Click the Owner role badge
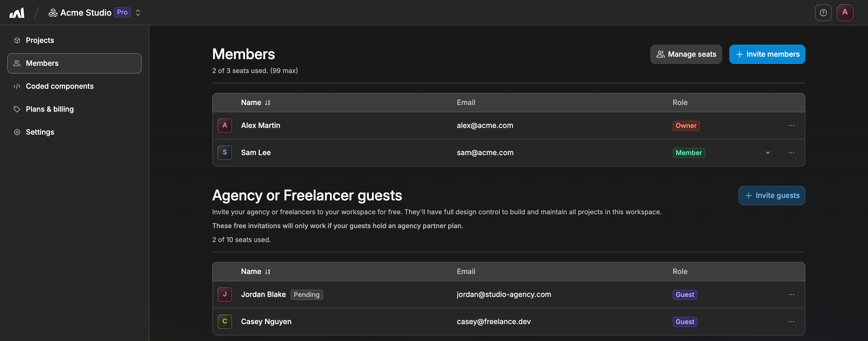This screenshot has height=341, width=868. 686,126
